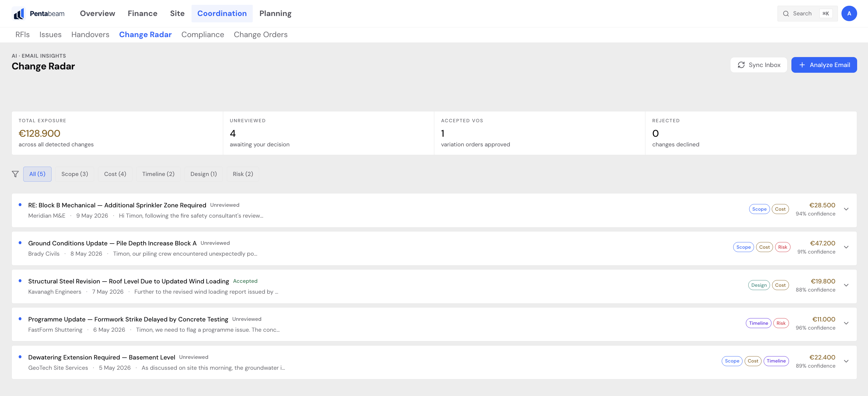The image size is (868, 396).
Task: Go to the Planning tab
Action: coord(275,14)
